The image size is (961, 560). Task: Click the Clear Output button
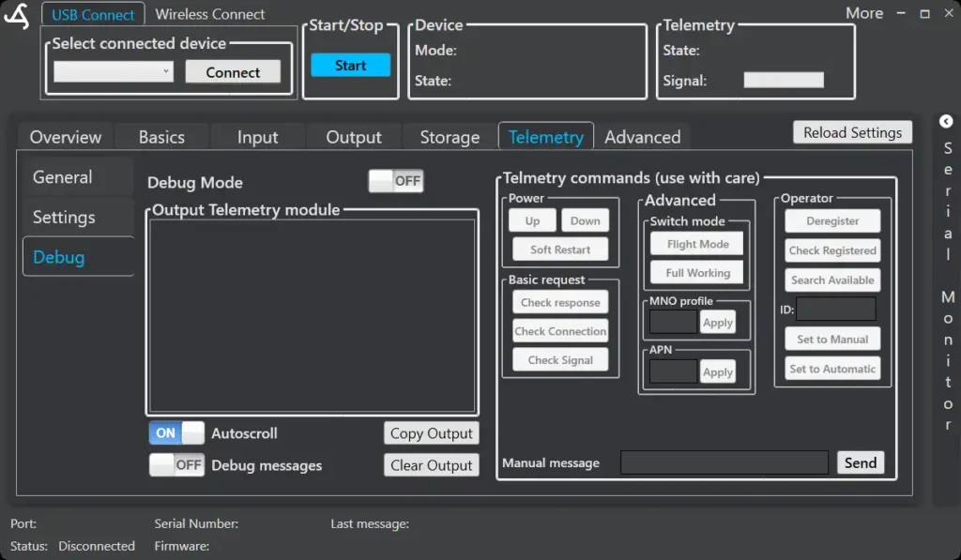[x=431, y=465]
